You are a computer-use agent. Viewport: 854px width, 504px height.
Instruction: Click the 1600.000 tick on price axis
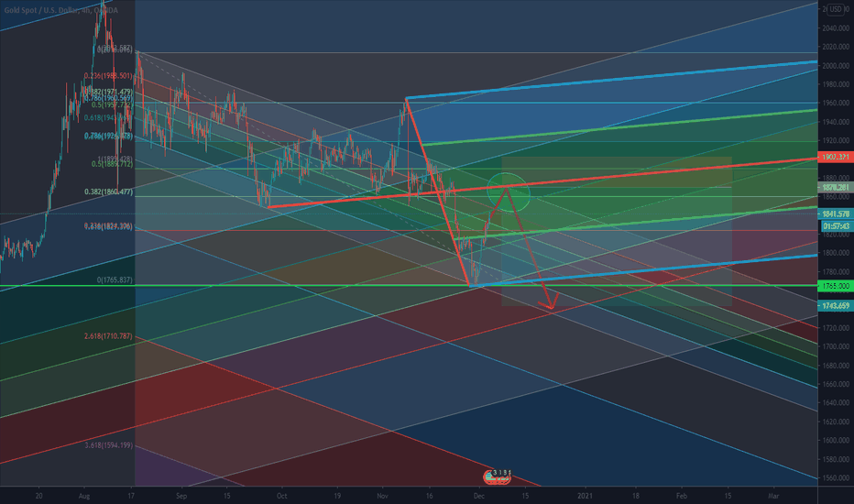[836, 440]
